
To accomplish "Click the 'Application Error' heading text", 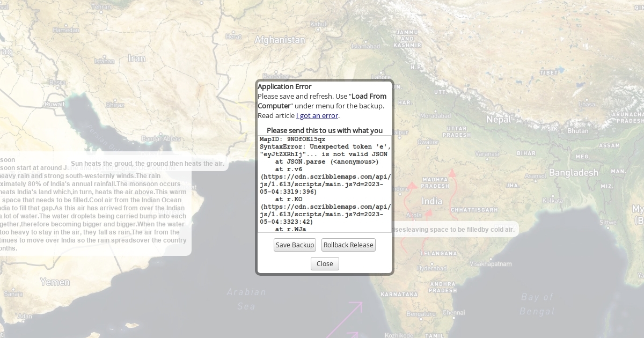I will [x=284, y=86].
